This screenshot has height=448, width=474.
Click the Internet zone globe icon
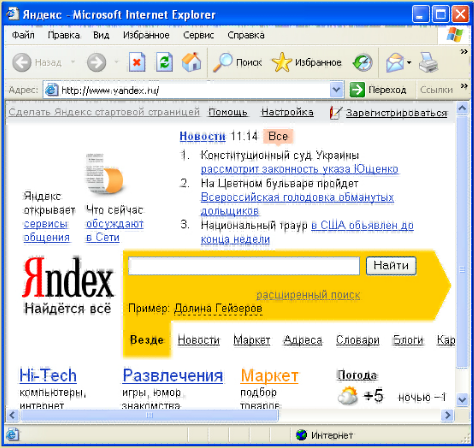301,435
